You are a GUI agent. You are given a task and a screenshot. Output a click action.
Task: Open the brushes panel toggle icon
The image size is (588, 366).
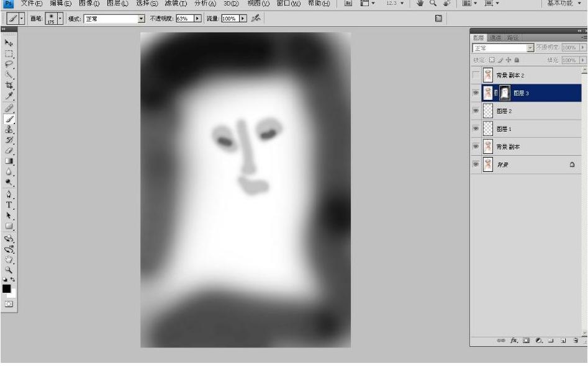(438, 18)
